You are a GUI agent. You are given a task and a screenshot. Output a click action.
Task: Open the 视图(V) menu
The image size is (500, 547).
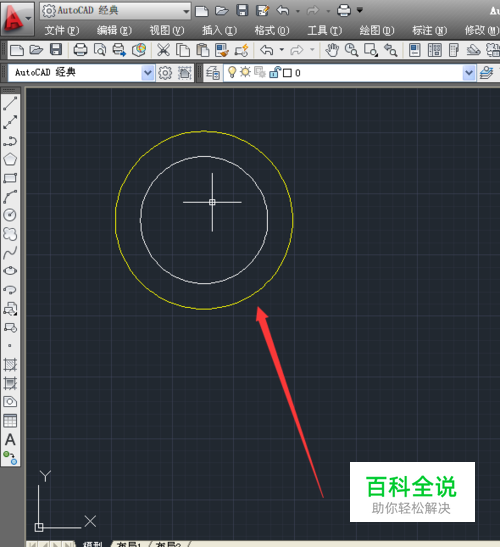coord(167,31)
